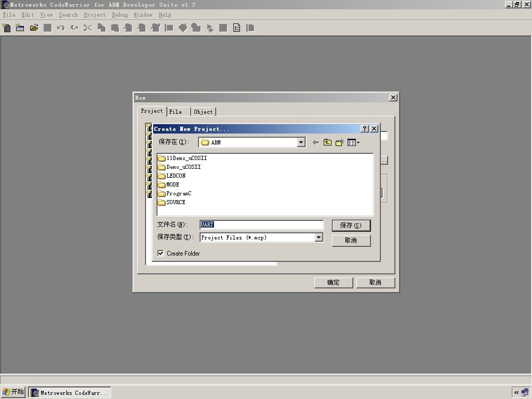Click the Redo arrow toolbar icon
This screenshot has height=399, width=532.
[x=74, y=28]
